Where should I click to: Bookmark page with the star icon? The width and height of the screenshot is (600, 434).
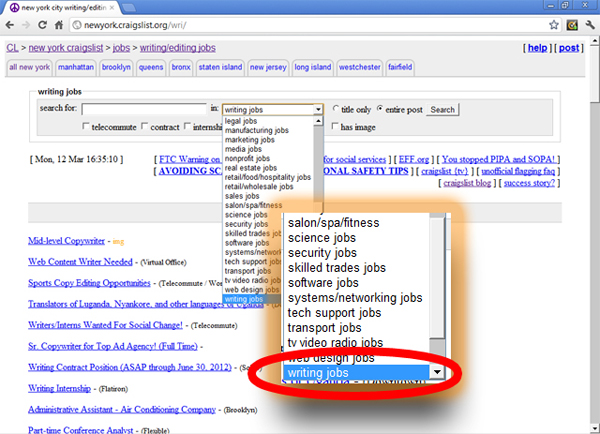[x=554, y=25]
